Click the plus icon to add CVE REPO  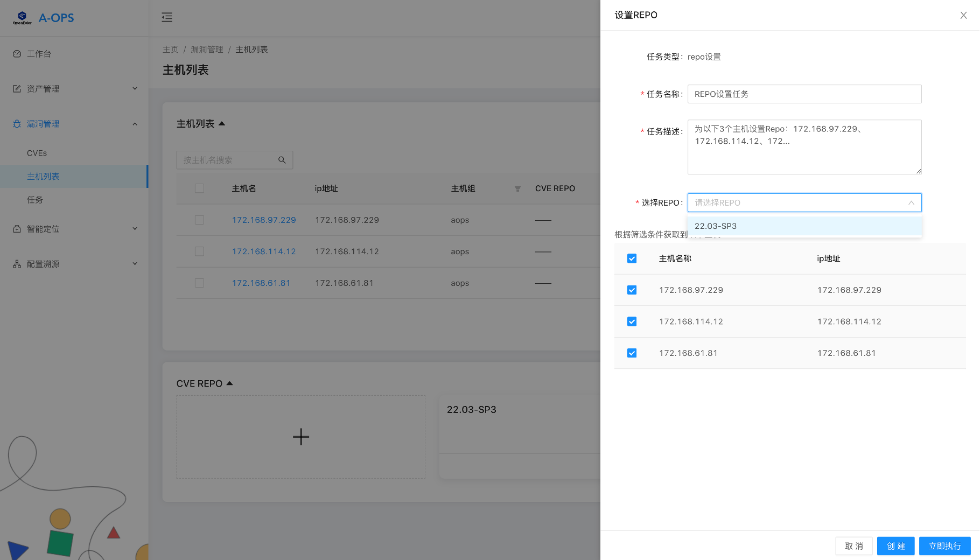301,437
